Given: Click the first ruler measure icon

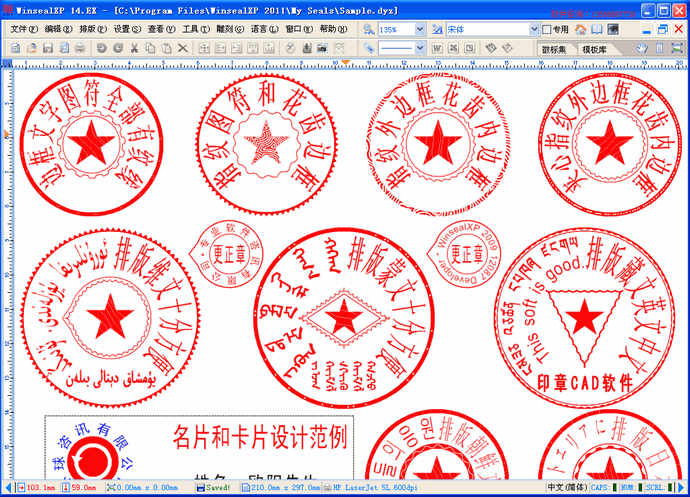Looking at the screenshot, I should point(491,48).
